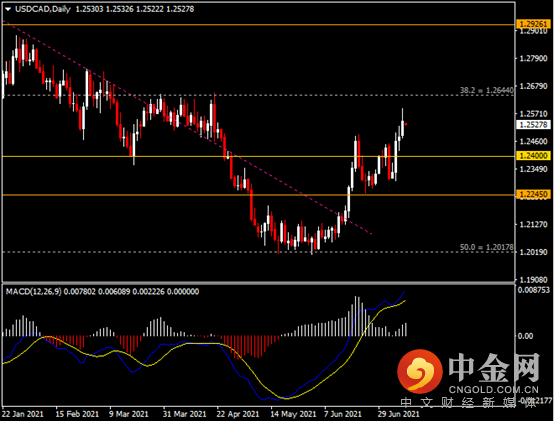Click the current price 1.25278 label
Image resolution: width=554 pixels, height=421 pixels.
pyautogui.click(x=533, y=125)
